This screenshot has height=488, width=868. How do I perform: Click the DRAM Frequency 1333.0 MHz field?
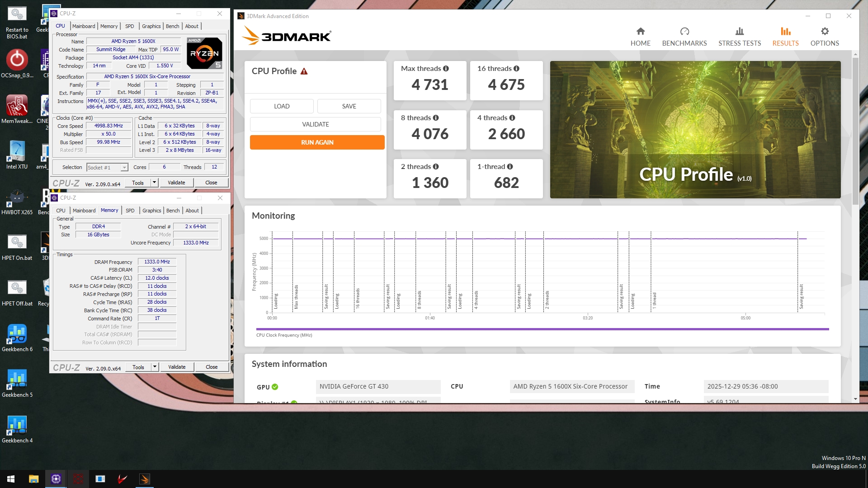tap(157, 262)
